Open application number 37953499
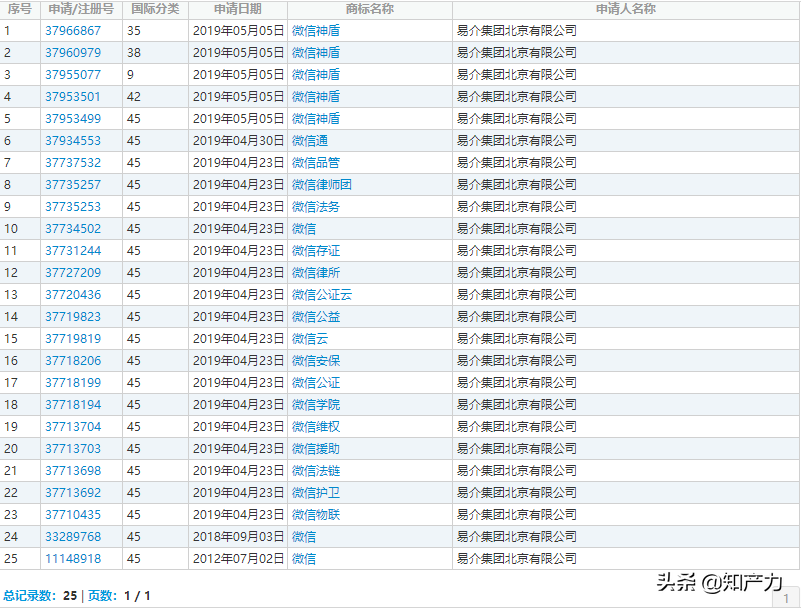Image resolution: width=801 pixels, height=610 pixels. (73, 119)
